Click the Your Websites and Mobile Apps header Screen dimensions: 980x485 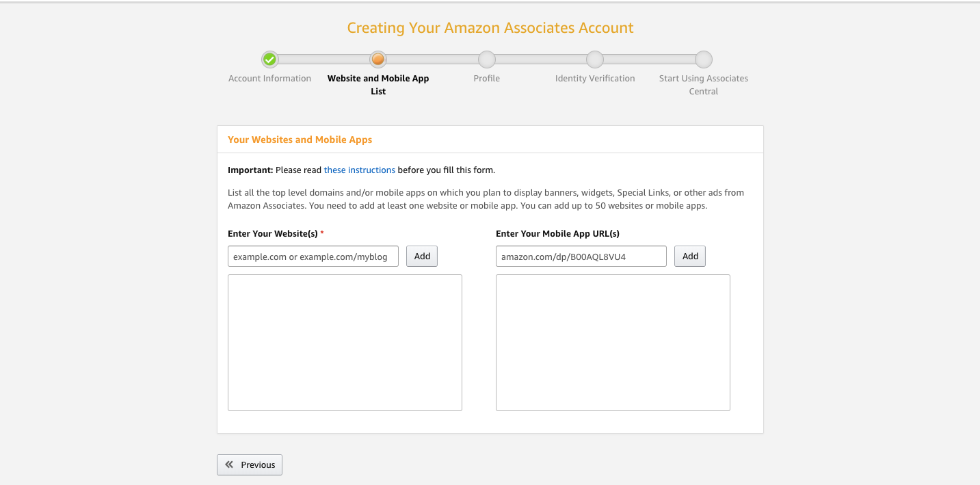(x=300, y=140)
